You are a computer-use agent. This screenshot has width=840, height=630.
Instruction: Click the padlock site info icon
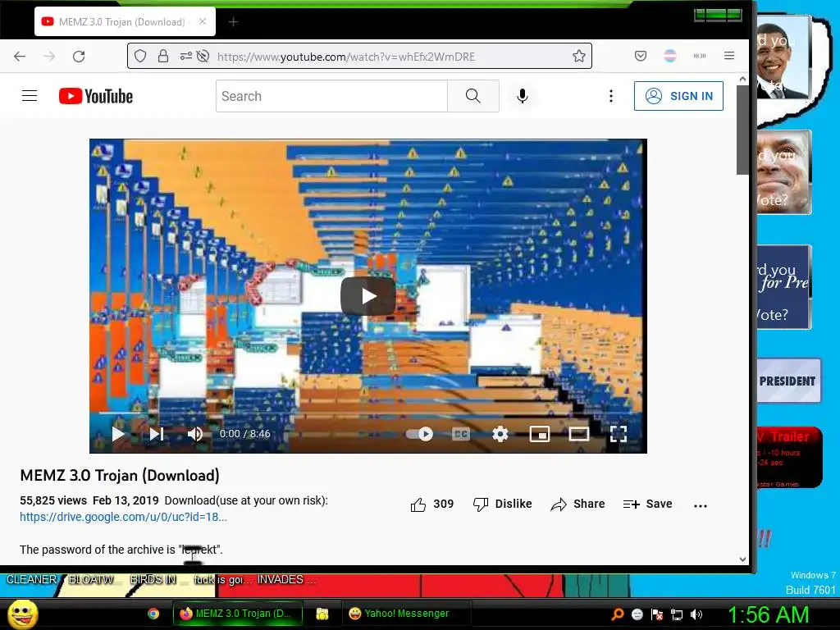pyautogui.click(x=163, y=57)
